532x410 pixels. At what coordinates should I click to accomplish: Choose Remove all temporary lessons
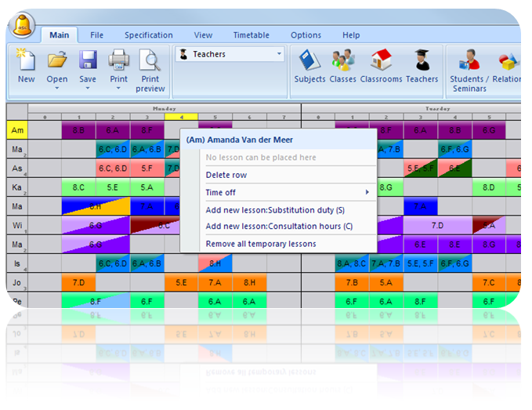tap(261, 244)
